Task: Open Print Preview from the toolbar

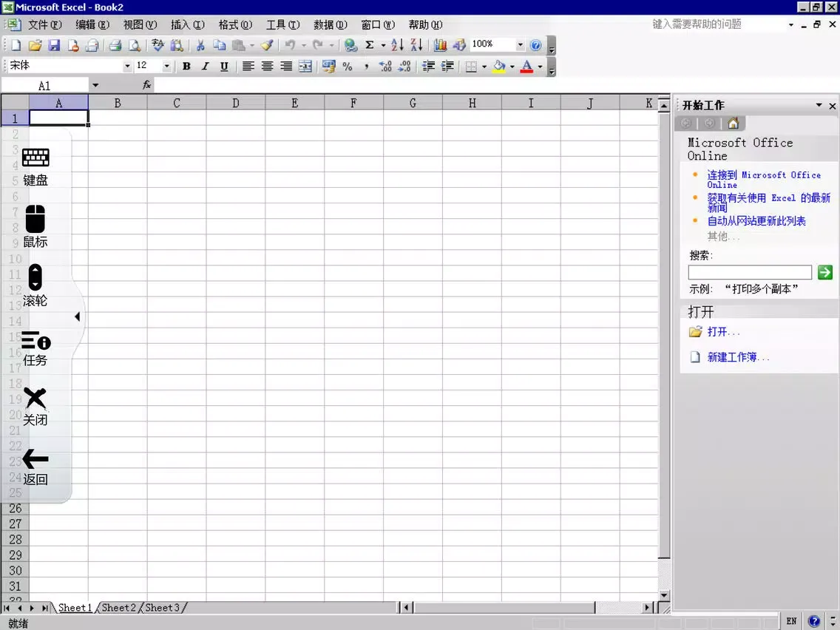Action: 135,46
